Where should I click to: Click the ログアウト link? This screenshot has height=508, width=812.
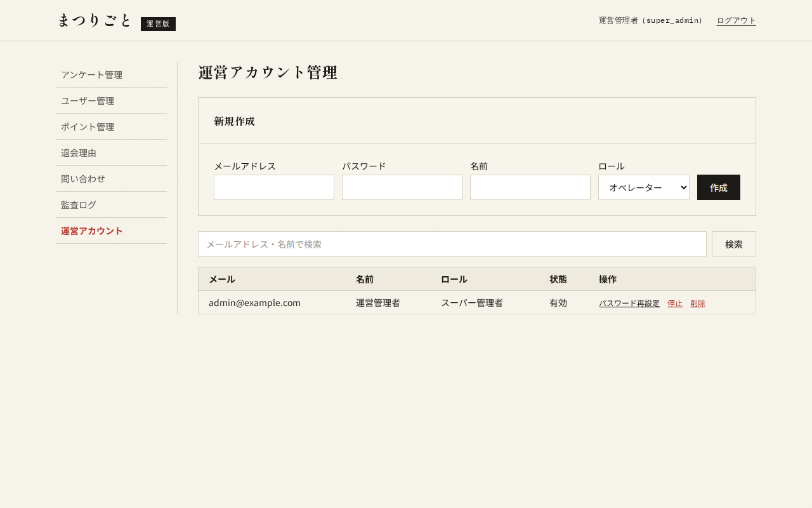[736, 20]
